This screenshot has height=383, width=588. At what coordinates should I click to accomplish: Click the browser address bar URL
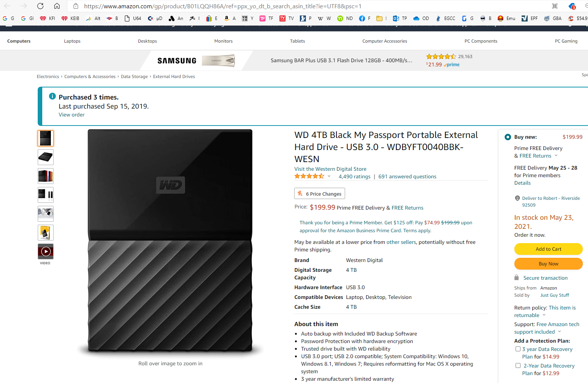tap(223, 6)
